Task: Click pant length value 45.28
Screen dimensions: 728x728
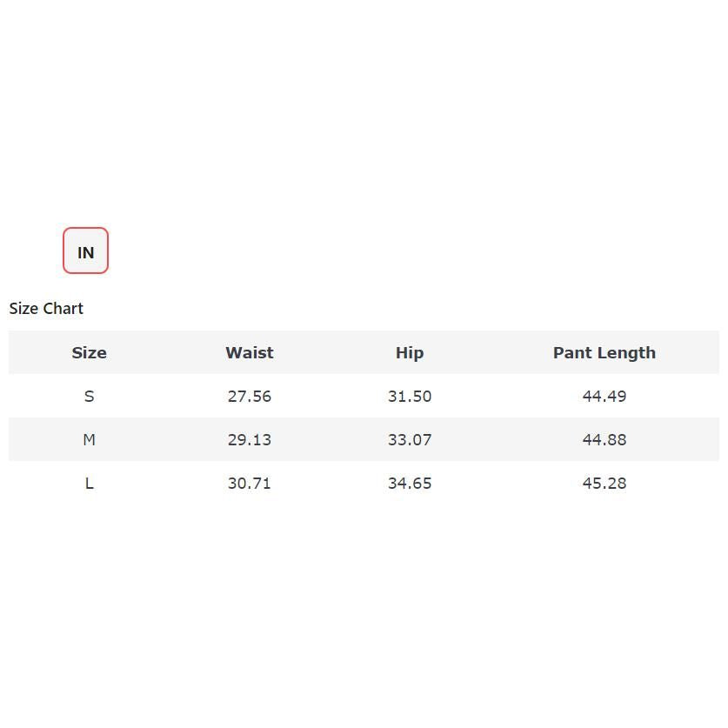Action: coord(604,484)
